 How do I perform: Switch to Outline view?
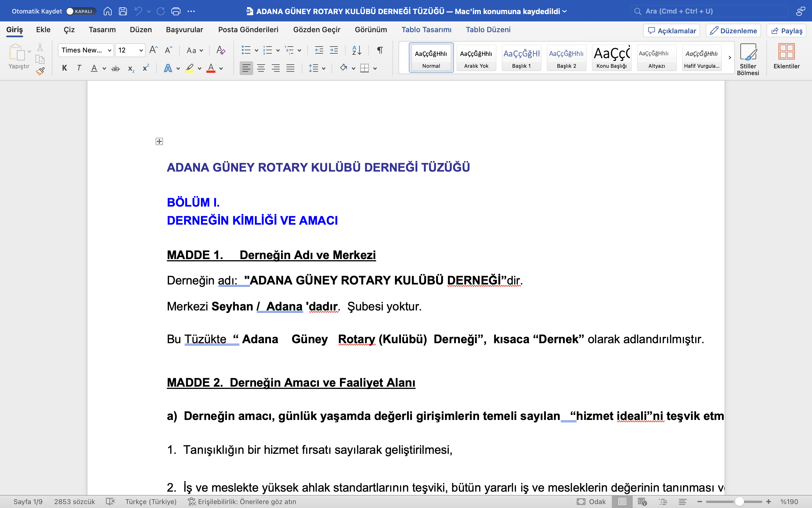click(x=663, y=501)
